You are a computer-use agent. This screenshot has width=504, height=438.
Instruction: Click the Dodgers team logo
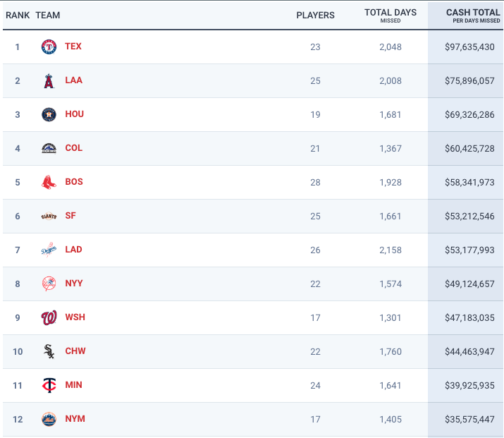[49, 250]
